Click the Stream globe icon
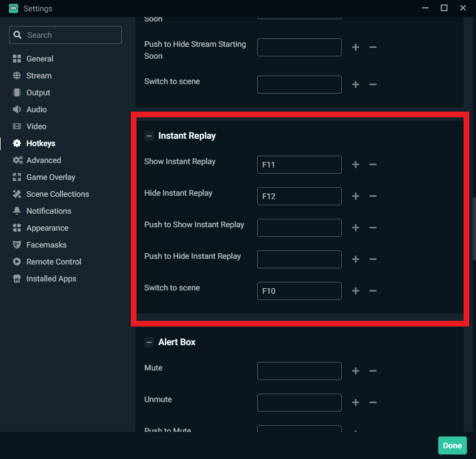The image size is (476, 459). 16,76
